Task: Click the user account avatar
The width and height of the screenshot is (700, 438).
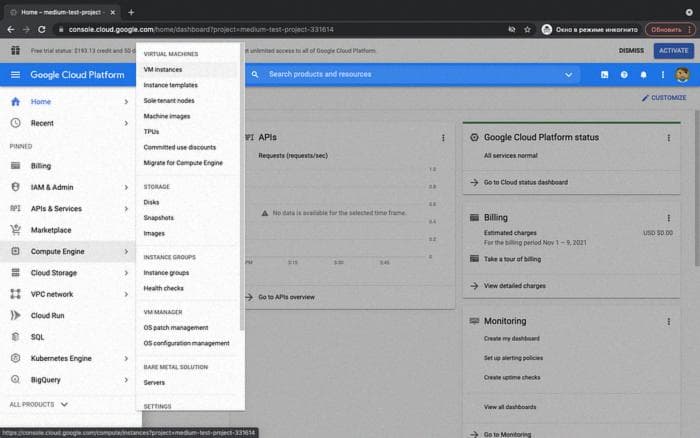Action: 682,75
